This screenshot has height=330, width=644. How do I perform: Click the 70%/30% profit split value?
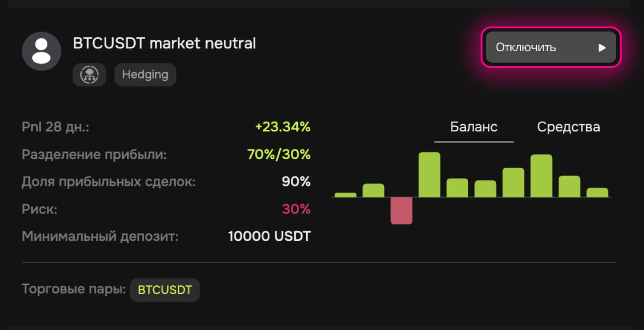click(278, 154)
